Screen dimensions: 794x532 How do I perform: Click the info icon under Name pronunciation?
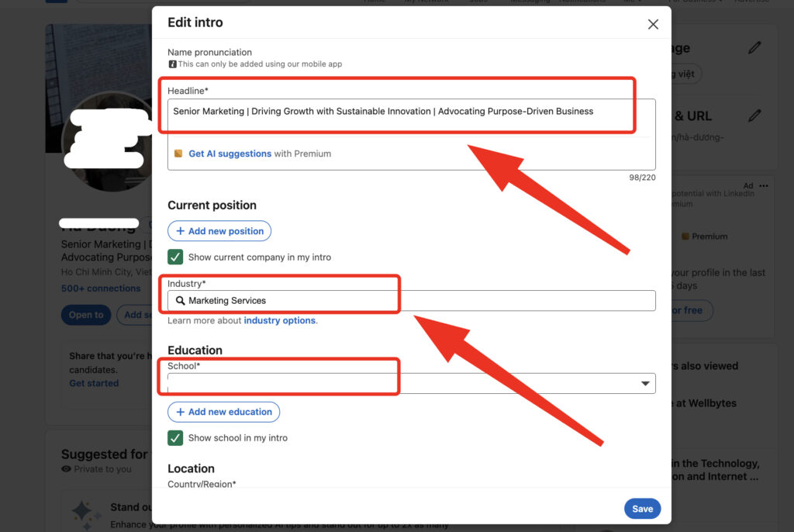(172, 64)
